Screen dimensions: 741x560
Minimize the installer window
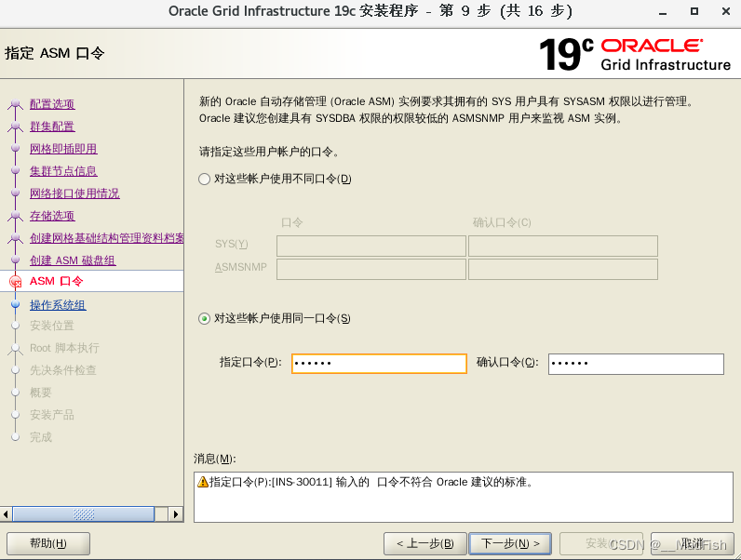point(663,12)
